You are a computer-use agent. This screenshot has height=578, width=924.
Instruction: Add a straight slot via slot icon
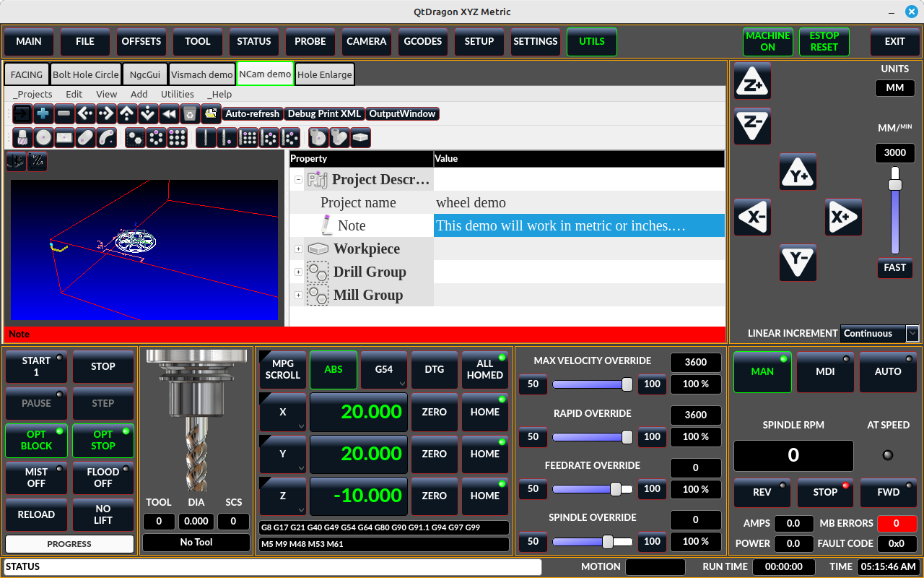[85, 137]
